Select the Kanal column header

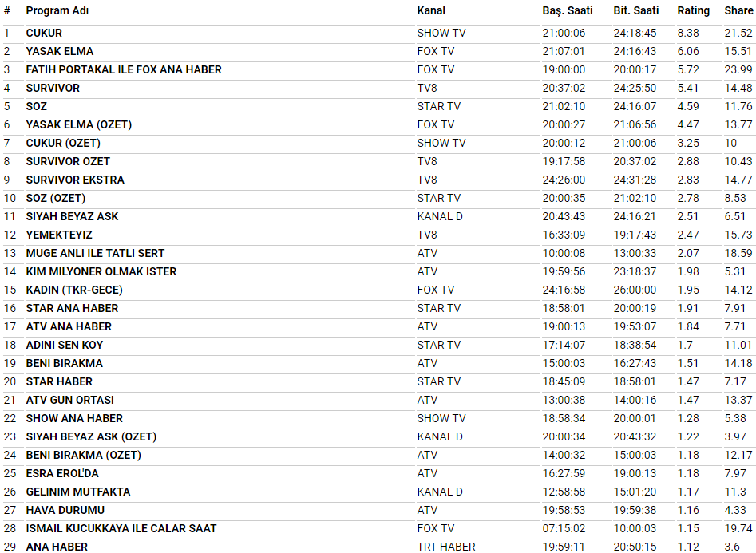point(431,10)
